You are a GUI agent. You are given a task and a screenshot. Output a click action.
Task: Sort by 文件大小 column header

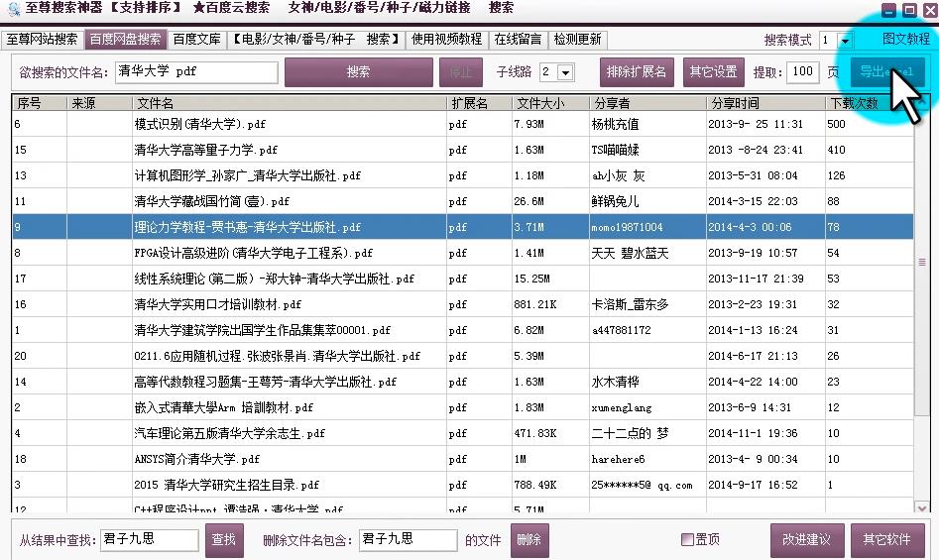[x=551, y=103]
